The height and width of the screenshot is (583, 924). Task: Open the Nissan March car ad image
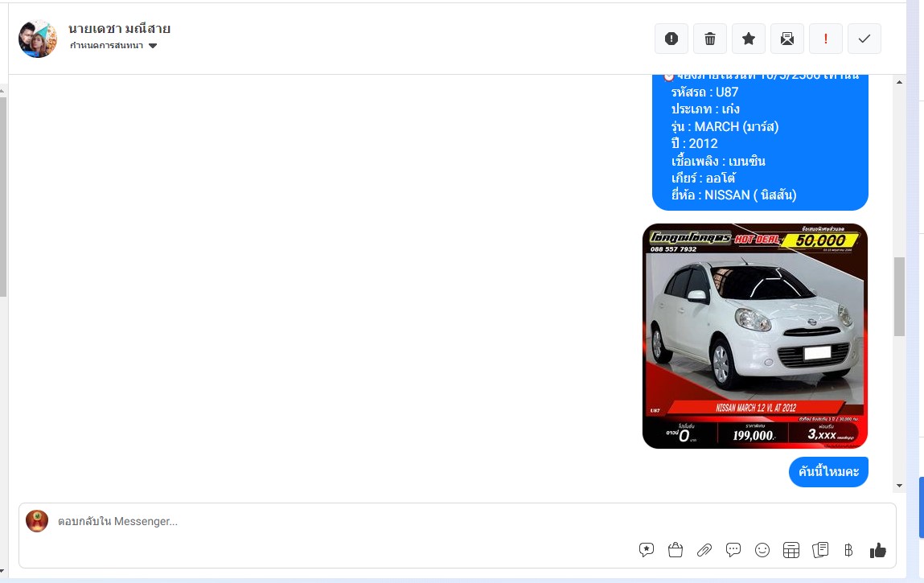(754, 335)
